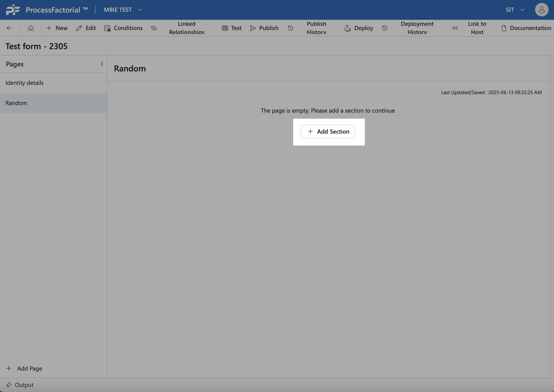Click Publish with paper plane icon
This screenshot has height=392, width=554.
pyautogui.click(x=264, y=28)
